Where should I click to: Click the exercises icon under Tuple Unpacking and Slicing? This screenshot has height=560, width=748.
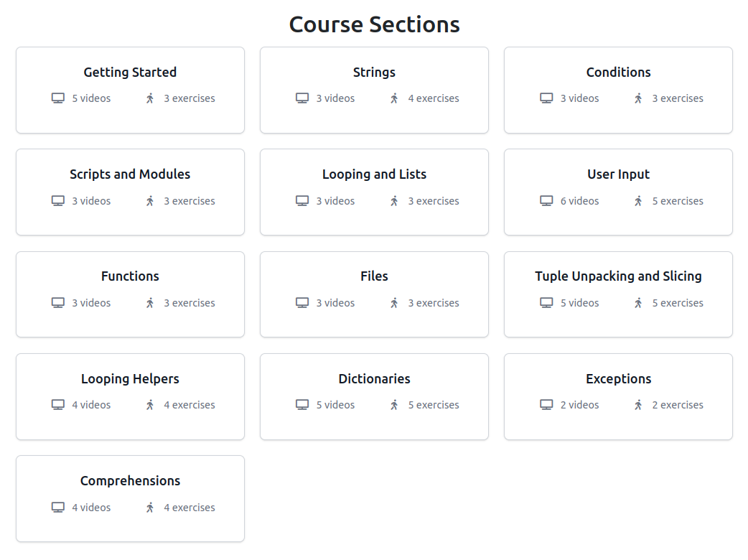pos(637,302)
